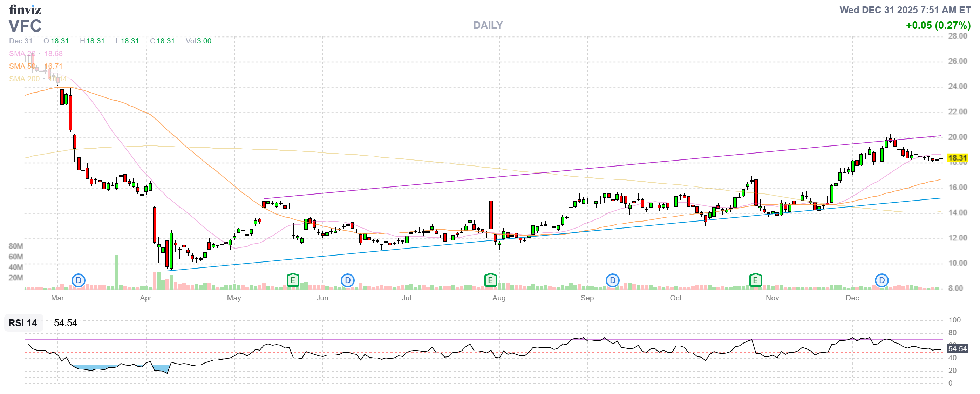The width and height of the screenshot is (980, 394).
Task: Click the SMA 200 legend label
Action: coord(24,79)
